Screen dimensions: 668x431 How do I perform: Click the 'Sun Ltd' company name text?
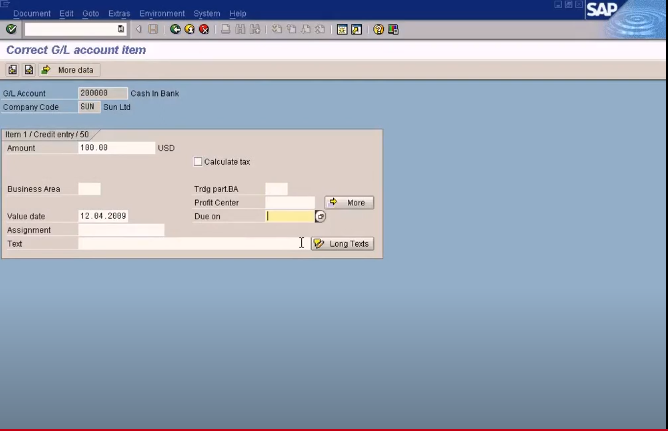(x=117, y=107)
